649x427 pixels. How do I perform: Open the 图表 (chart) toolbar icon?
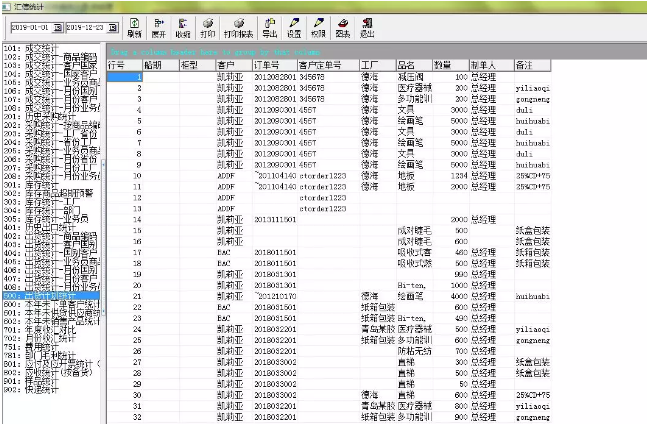pyautogui.click(x=343, y=28)
